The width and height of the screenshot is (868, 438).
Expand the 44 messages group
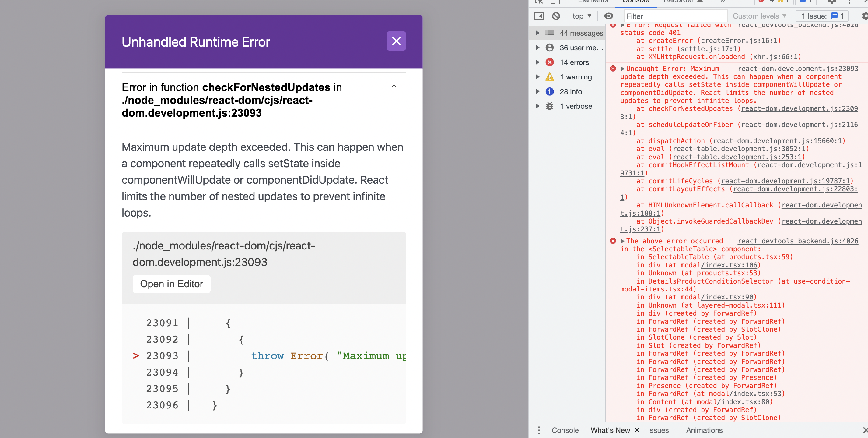pos(538,33)
